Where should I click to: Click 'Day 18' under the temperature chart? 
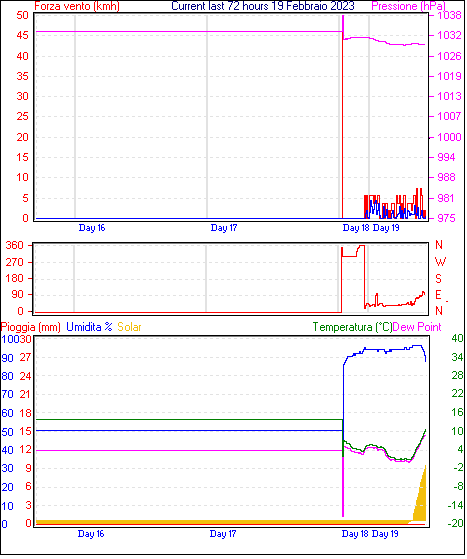point(355,534)
